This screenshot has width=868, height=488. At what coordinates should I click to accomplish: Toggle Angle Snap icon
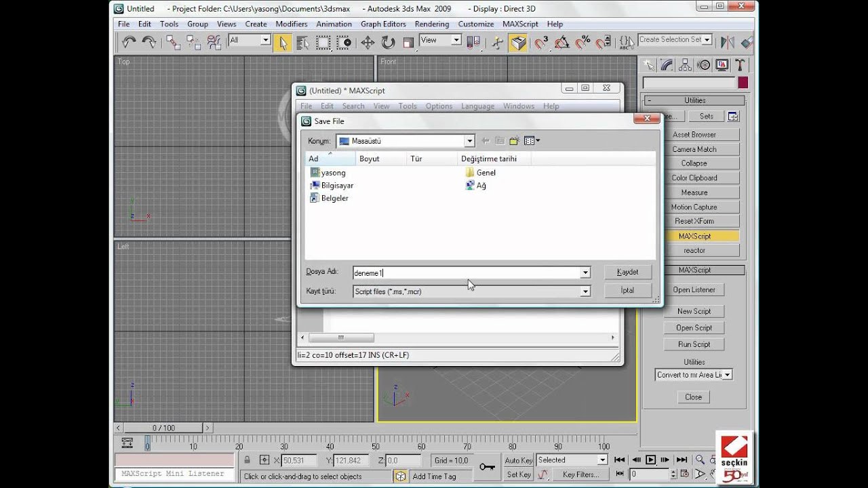pos(562,43)
